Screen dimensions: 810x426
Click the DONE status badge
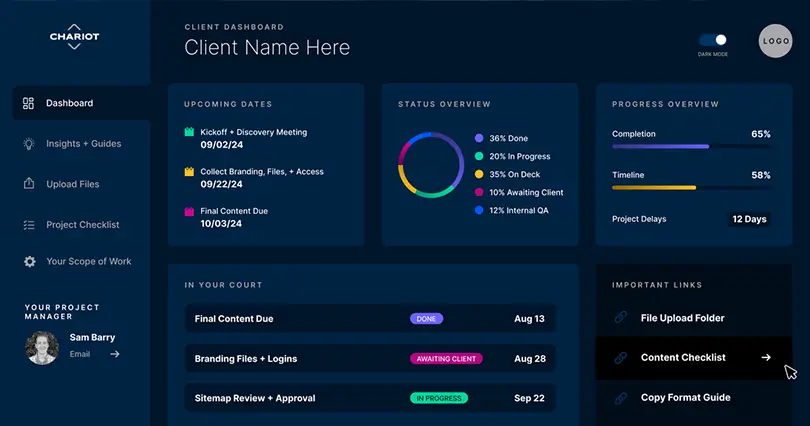coord(426,319)
